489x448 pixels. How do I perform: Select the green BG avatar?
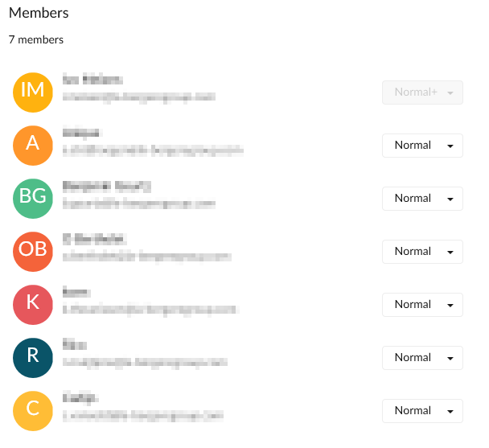point(33,199)
